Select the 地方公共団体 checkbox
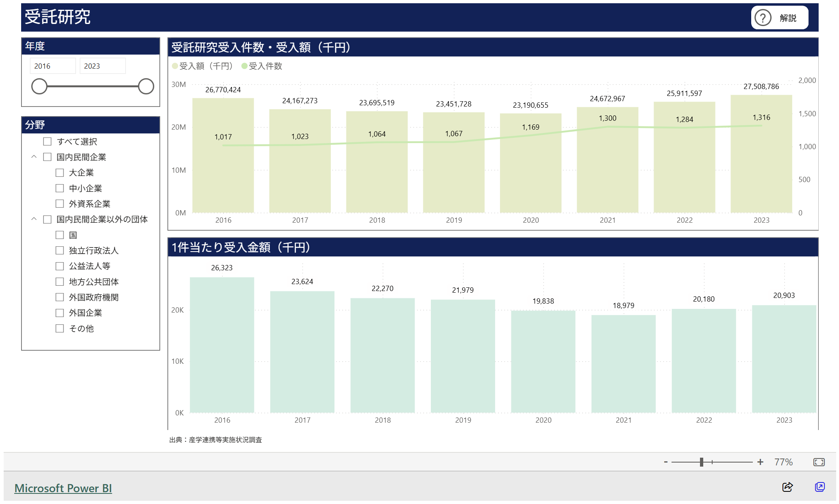The width and height of the screenshot is (839, 504). (x=60, y=282)
